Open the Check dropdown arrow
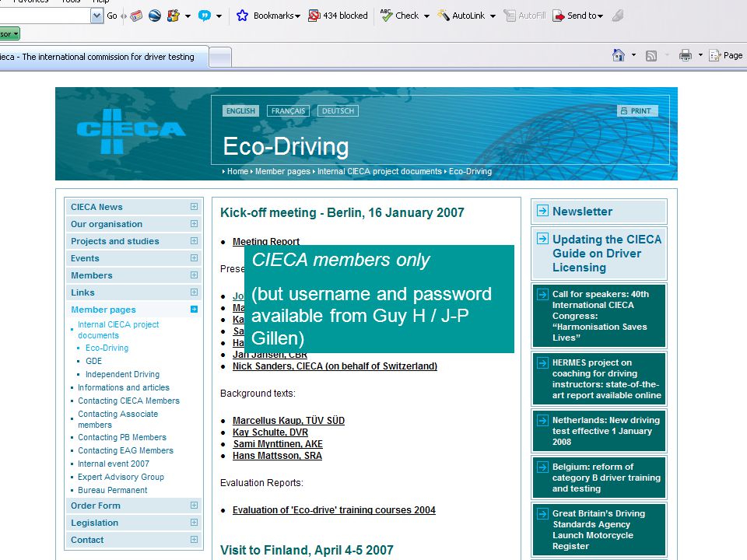Screen dimensions: 747x560 426,16
